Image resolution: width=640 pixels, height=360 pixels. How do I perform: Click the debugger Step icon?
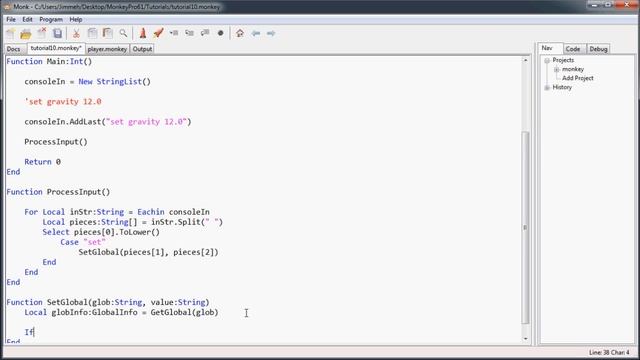[174, 33]
